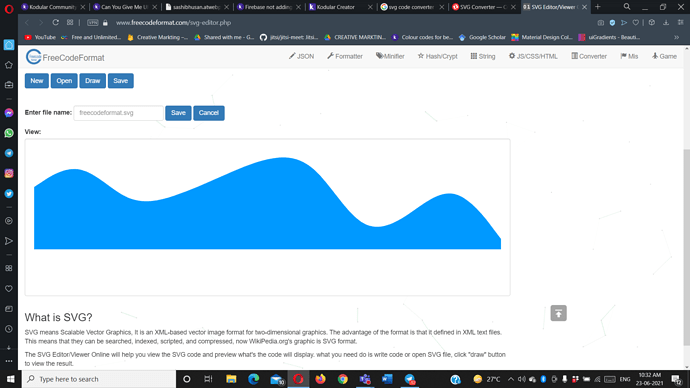Screen dimensions: 690x388
Task: Reload the current page
Action: (55, 22)
